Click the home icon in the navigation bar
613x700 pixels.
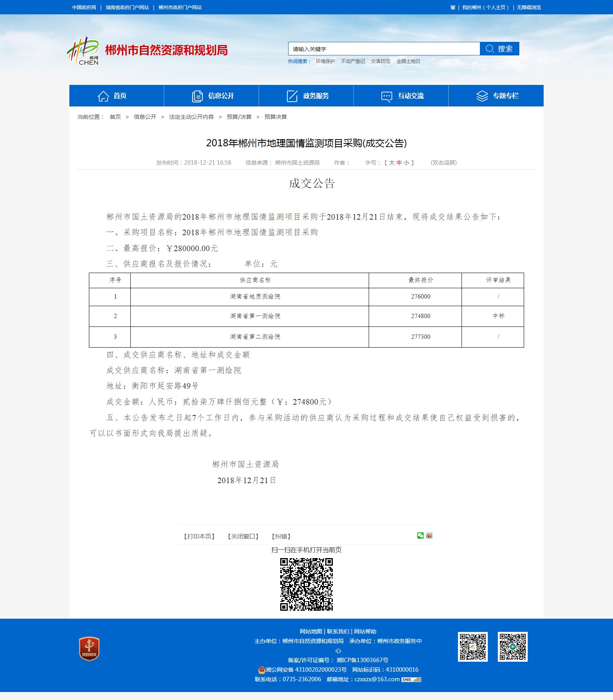pyautogui.click(x=103, y=96)
